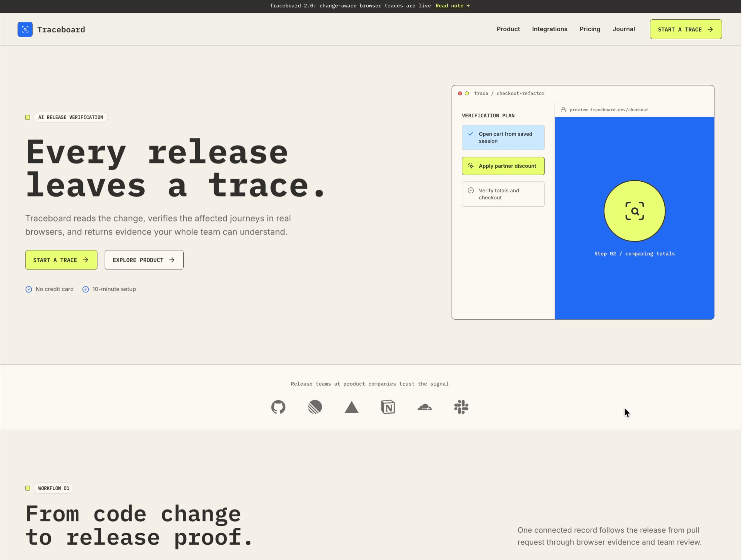The height and width of the screenshot is (560, 742).
Task: Click Release teams at product companies text
Action: 369,384
